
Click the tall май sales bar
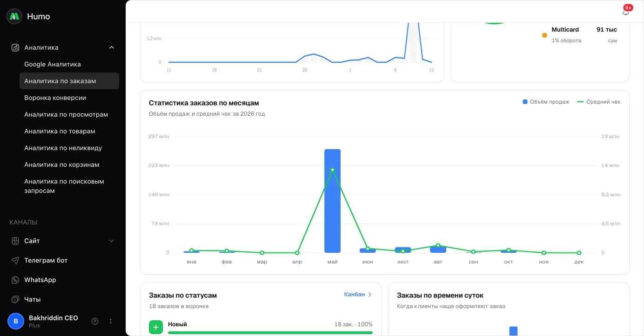pyautogui.click(x=332, y=201)
